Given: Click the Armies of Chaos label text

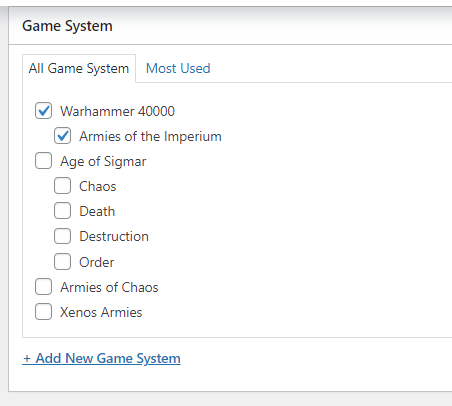Looking at the screenshot, I should click(x=109, y=287).
